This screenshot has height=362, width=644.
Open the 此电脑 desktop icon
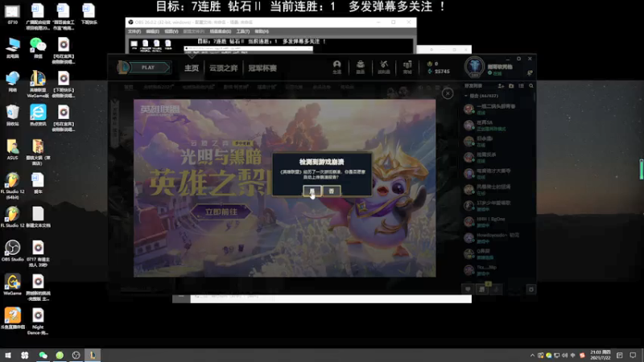click(12, 47)
